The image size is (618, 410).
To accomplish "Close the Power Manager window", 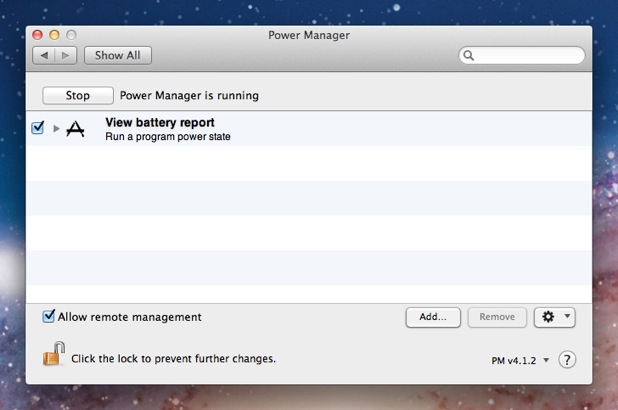I will tap(37, 35).
